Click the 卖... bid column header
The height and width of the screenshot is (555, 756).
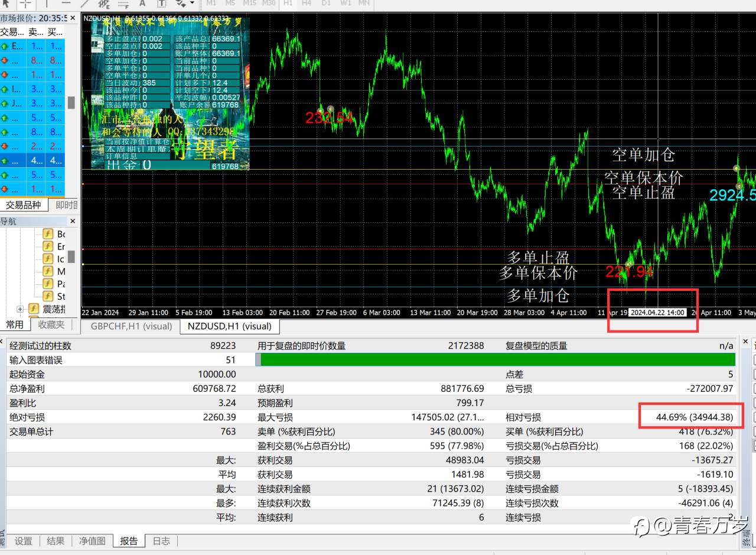(x=35, y=32)
